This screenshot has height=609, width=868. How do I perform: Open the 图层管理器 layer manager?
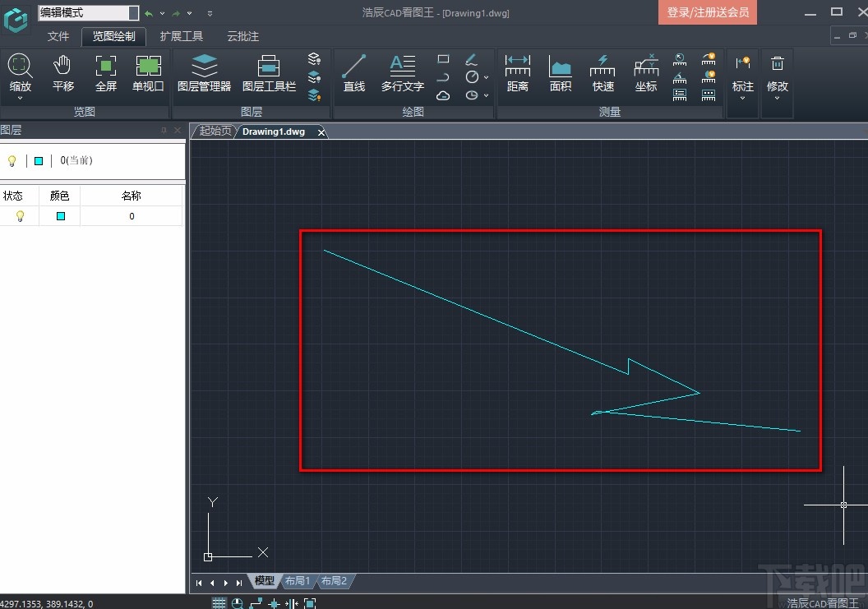coord(204,73)
